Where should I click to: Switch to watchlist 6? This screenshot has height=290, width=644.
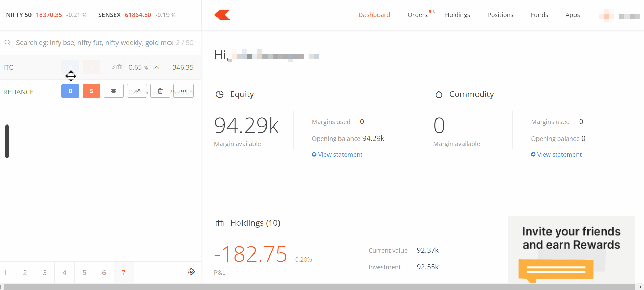104,273
